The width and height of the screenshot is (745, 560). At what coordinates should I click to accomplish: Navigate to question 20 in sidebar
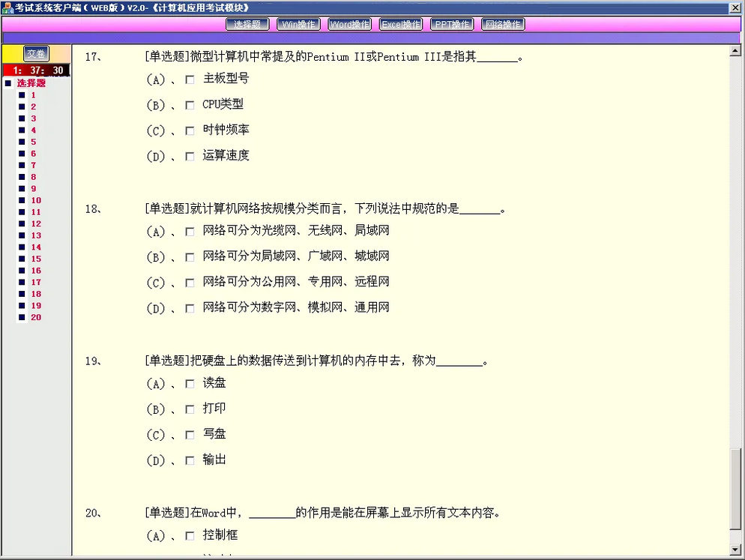(x=36, y=318)
